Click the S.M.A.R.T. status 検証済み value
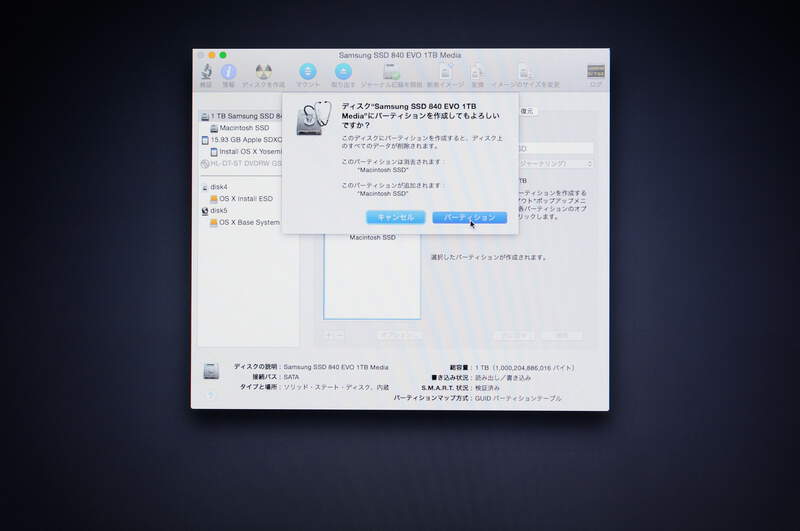 (487, 388)
